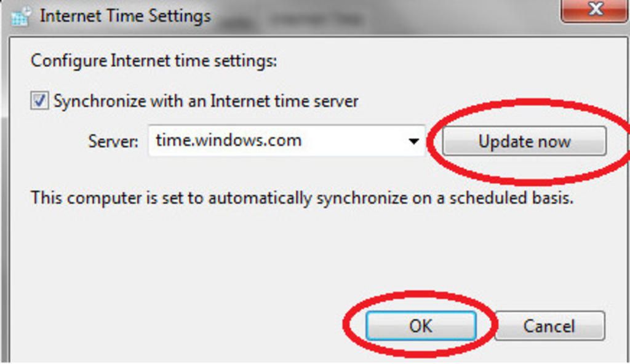
Task: Click the automatic synchronize schedule status text
Action: point(301,198)
